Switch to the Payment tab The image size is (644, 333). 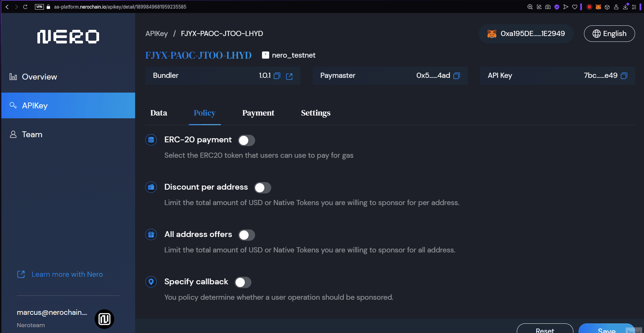(258, 113)
